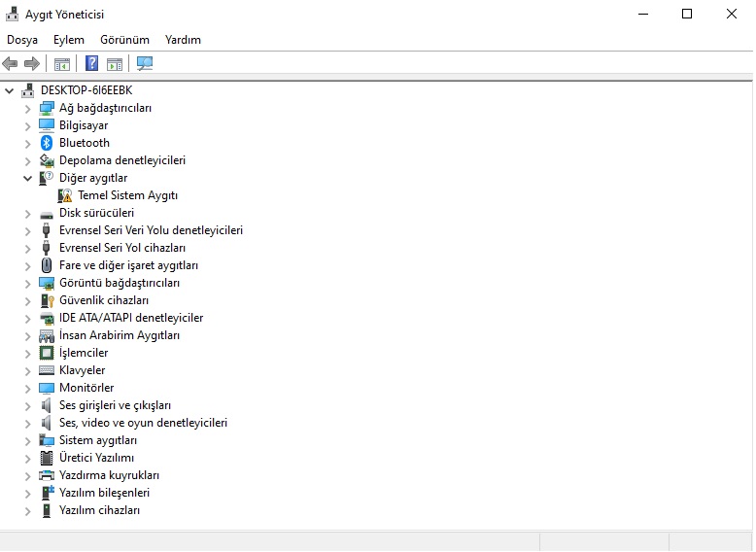Click the Disk sürücüleri drive icon
This screenshot has height=552, width=756.
tap(47, 215)
